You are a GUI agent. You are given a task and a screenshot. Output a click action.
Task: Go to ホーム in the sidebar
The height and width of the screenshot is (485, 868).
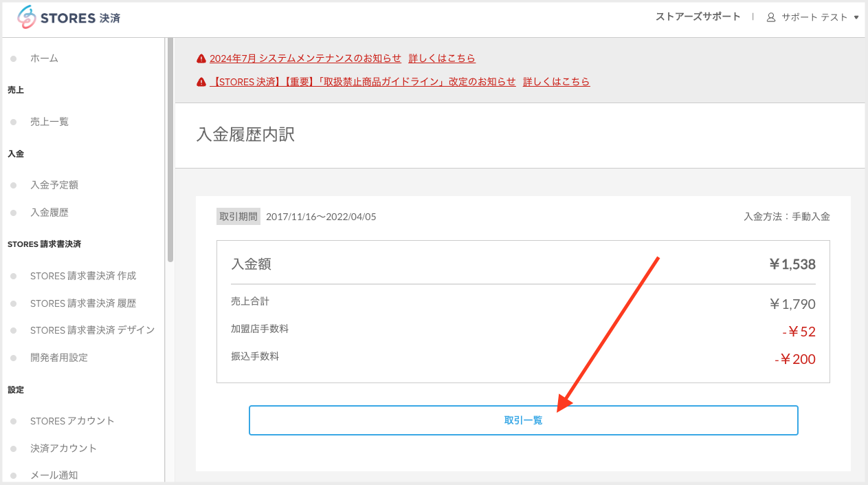pos(44,58)
